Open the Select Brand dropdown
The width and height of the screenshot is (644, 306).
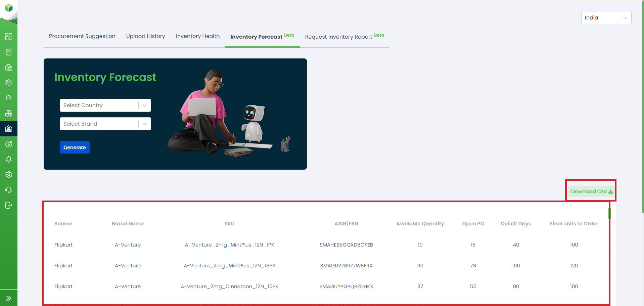point(105,124)
